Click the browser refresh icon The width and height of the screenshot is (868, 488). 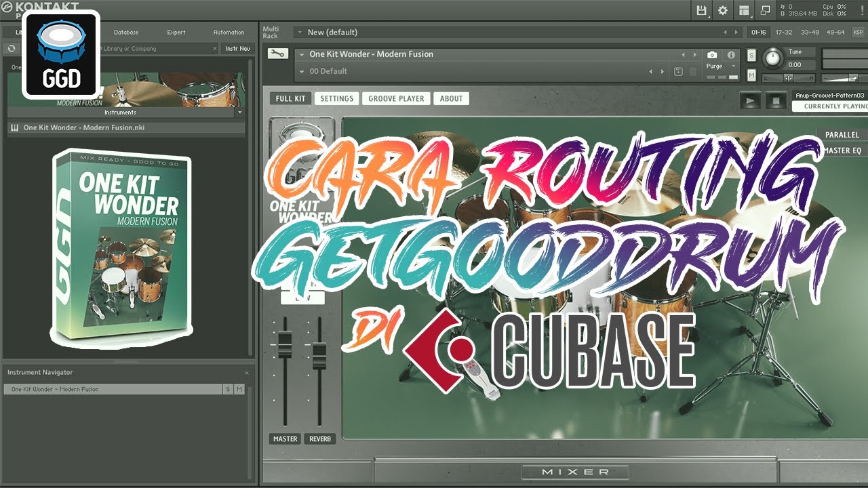click(x=12, y=49)
